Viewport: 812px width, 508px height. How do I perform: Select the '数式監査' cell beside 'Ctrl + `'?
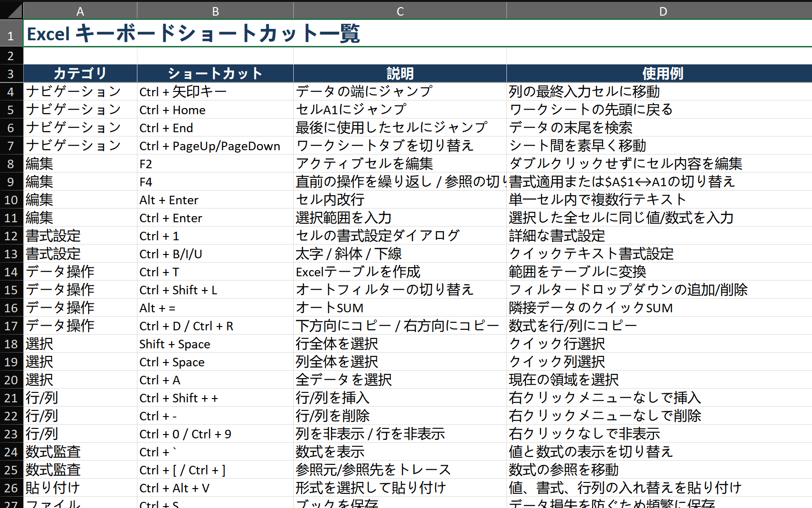[x=80, y=452]
